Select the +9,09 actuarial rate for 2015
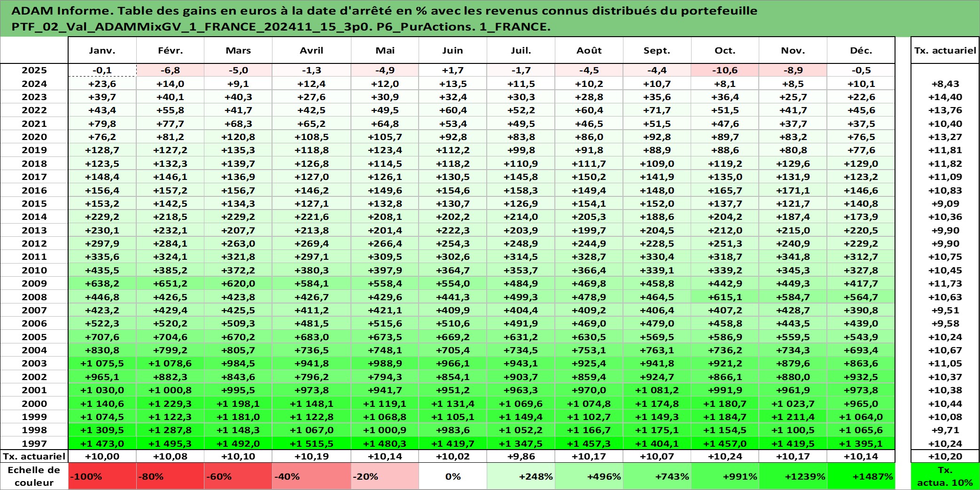Screen dimensions: 980x490 pos(945,203)
